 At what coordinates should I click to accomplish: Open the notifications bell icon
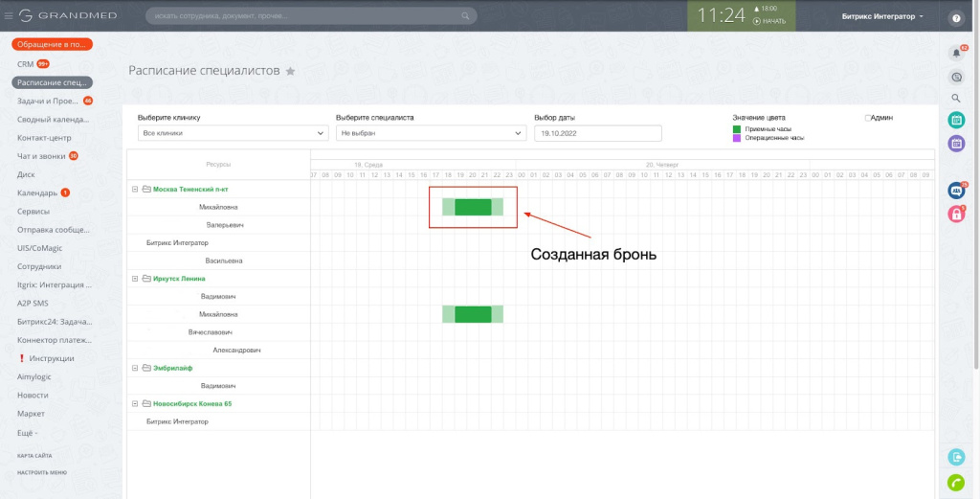[955, 53]
